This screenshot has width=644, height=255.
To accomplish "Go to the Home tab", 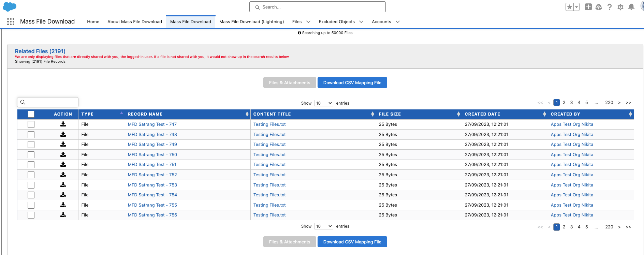I will pyautogui.click(x=93, y=21).
